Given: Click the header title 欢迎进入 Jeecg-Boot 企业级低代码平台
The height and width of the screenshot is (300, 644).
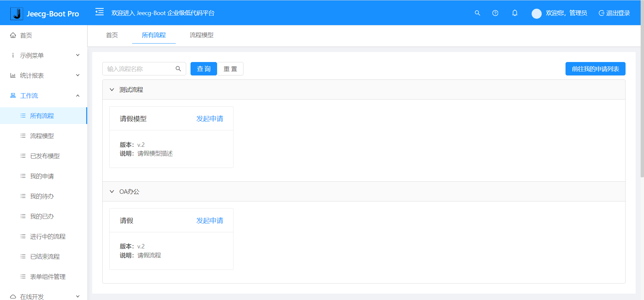Looking at the screenshot, I should click(163, 13).
